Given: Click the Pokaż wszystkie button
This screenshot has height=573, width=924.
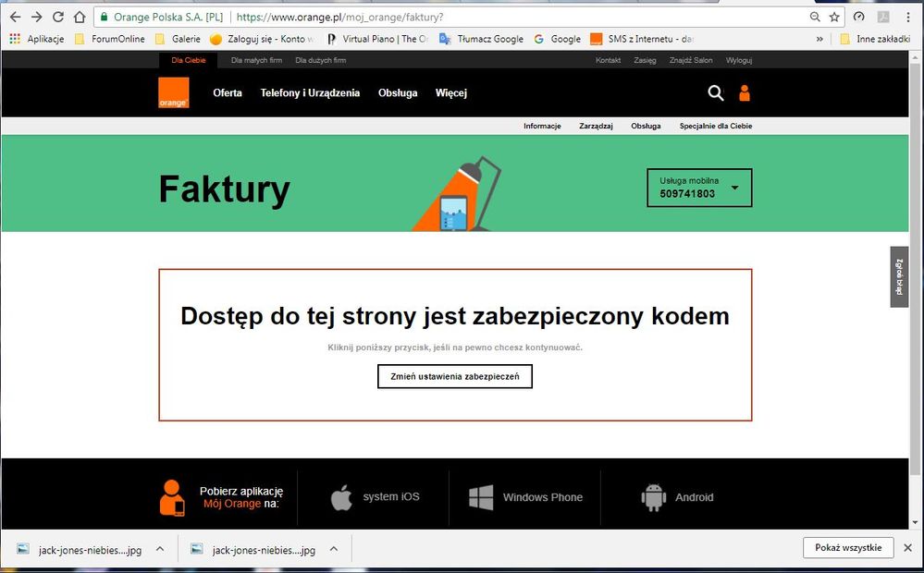Looking at the screenshot, I should click(847, 547).
